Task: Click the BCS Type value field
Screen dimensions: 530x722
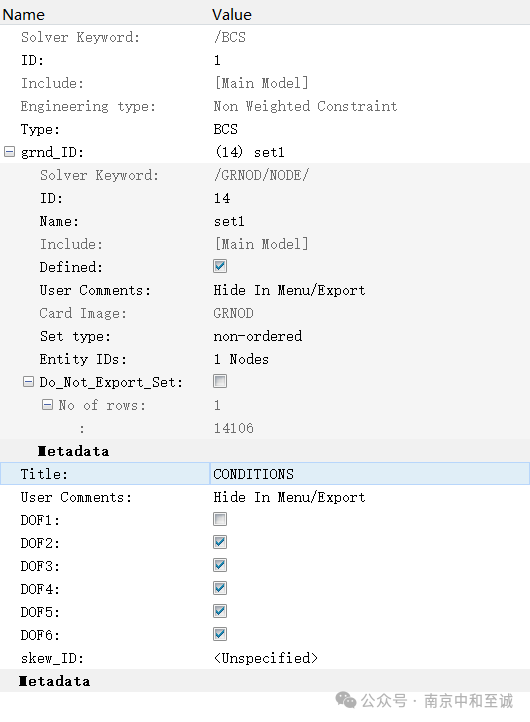Action: [x=226, y=129]
